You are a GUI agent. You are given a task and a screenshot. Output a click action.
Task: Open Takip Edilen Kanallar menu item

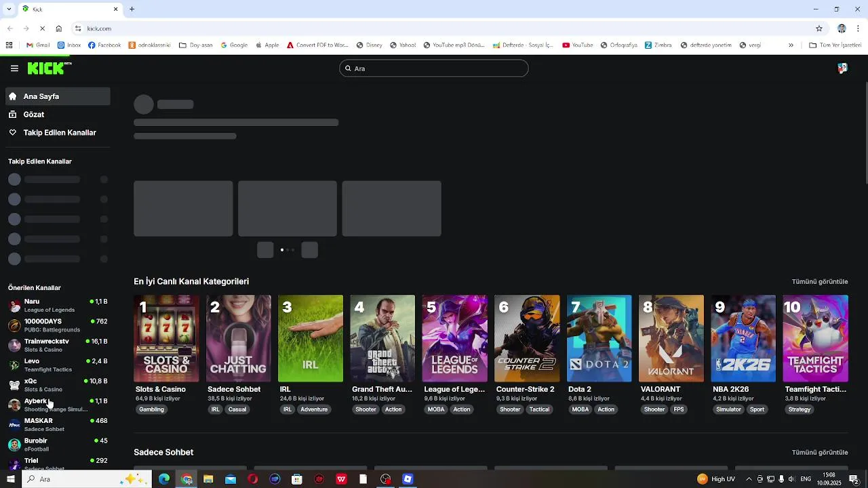58,133
